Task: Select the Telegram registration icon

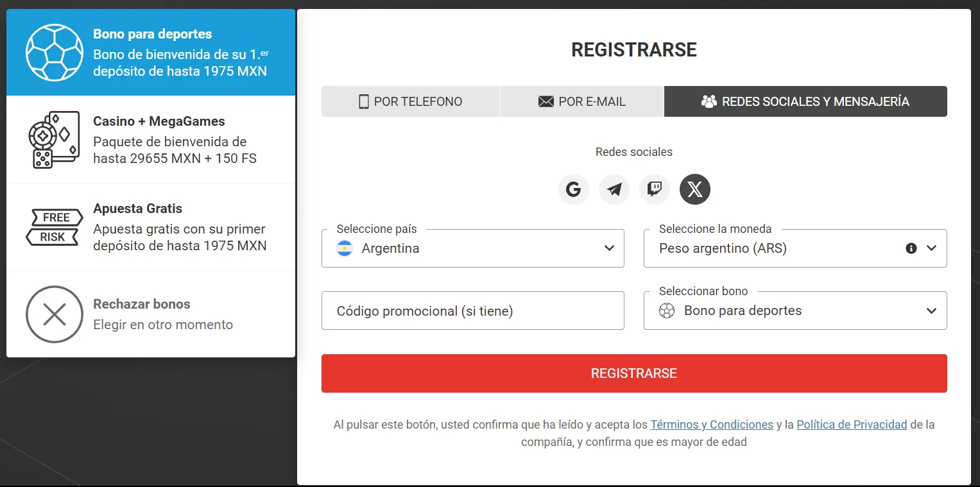Action: pos(614,189)
